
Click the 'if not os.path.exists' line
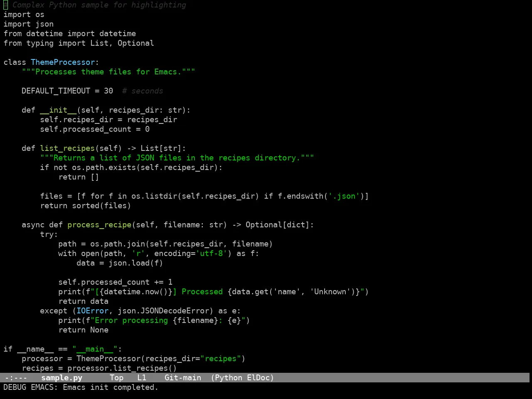point(131,167)
